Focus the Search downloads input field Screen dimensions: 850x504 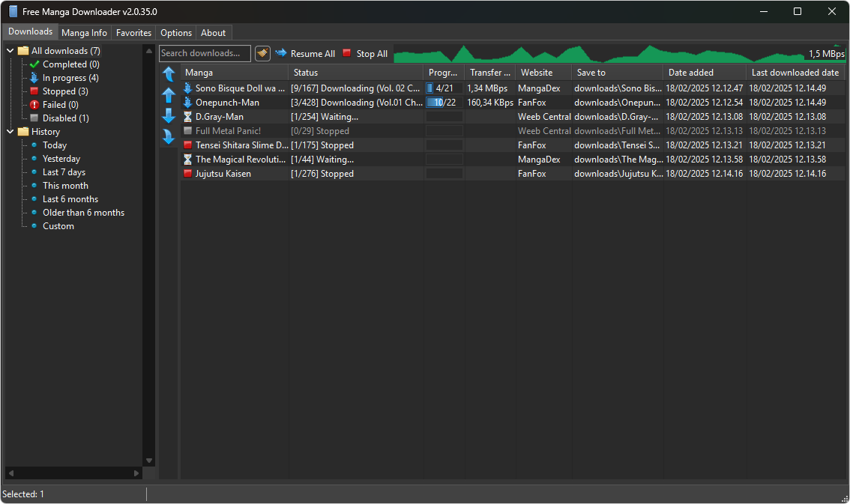tap(205, 53)
